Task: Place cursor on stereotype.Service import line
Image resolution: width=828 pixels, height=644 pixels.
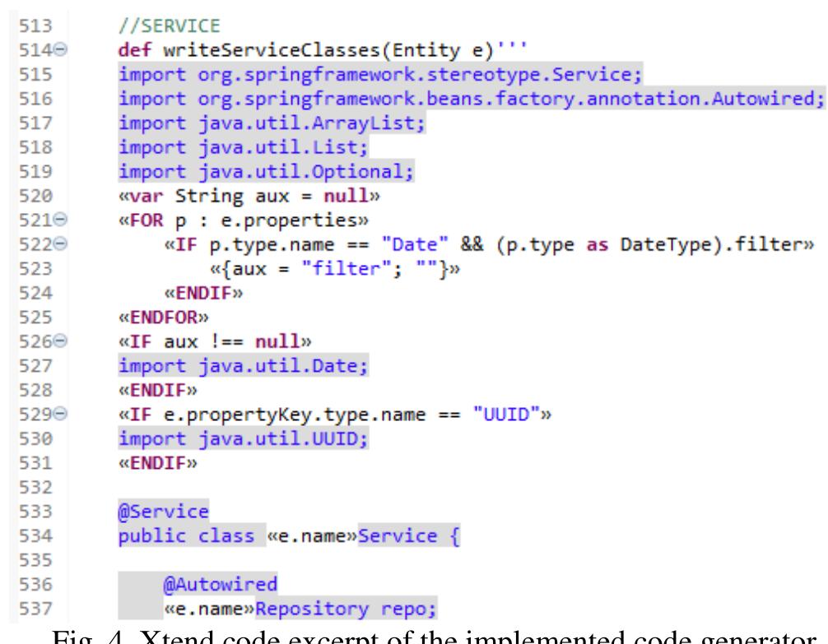Action: point(380,74)
